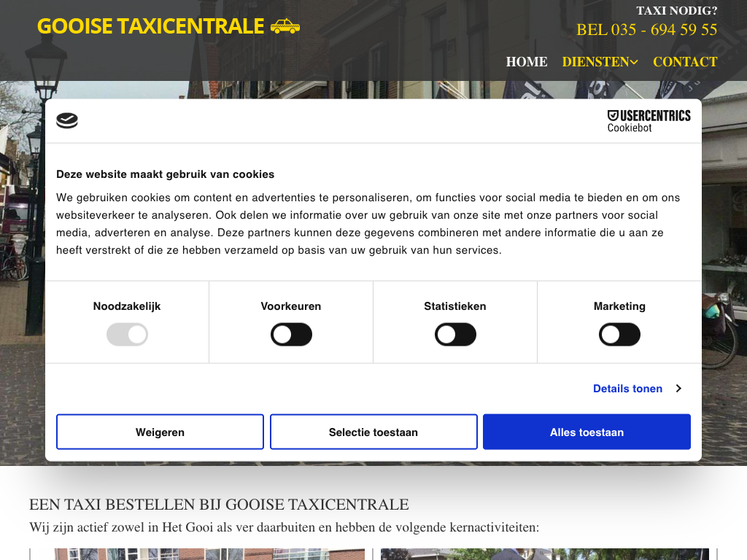Image resolution: width=747 pixels, height=560 pixels.
Task: Click the Gooise Taxicentrale site logo
Action: 150,26
